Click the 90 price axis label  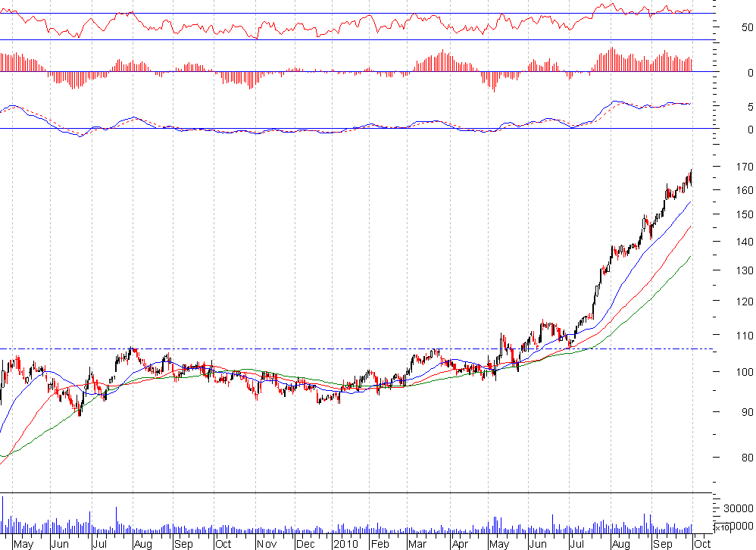pos(748,412)
